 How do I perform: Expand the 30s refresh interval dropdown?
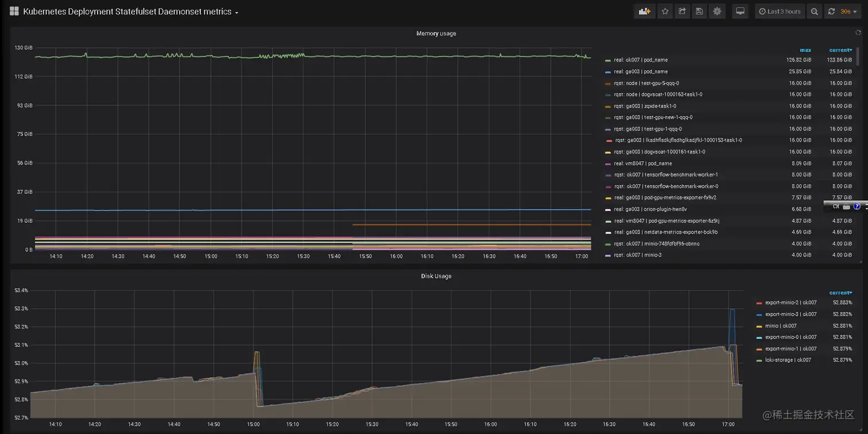click(x=848, y=11)
